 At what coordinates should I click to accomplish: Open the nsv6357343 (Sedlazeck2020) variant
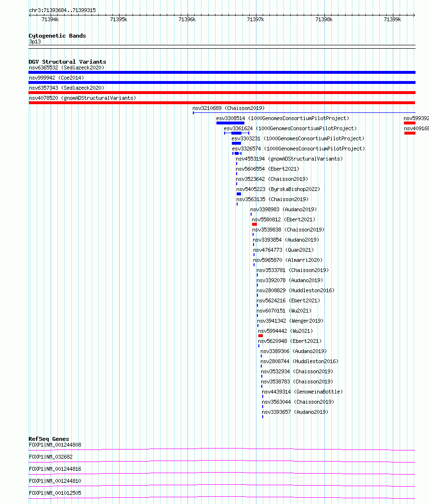coord(67,88)
